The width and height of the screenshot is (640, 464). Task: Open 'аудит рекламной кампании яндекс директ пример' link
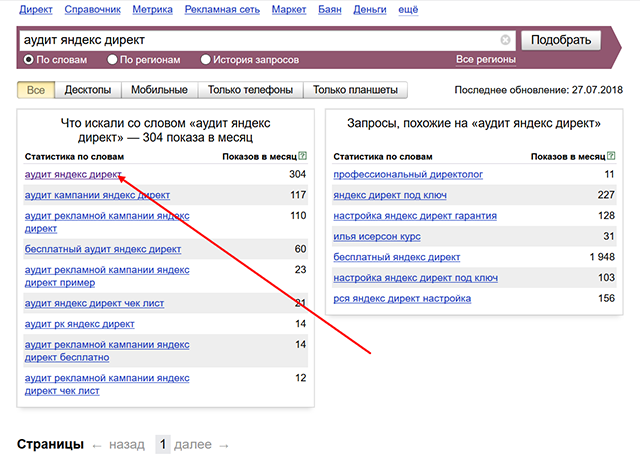(x=107, y=276)
